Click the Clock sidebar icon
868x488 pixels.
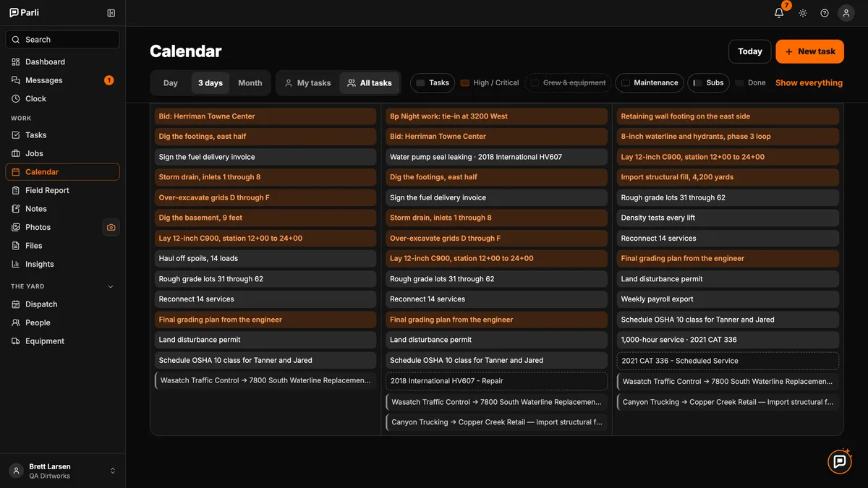(x=16, y=99)
